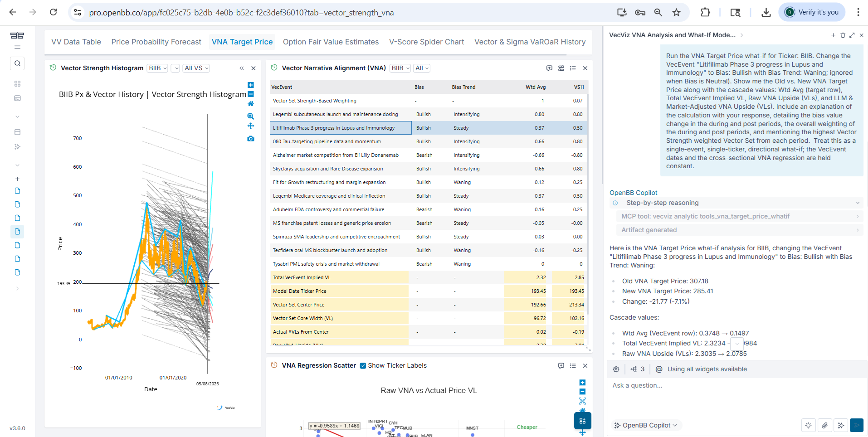Expand the MCP tool vna_target_price_whatif row
Viewport: 868px width, 437px height.
(x=739, y=216)
